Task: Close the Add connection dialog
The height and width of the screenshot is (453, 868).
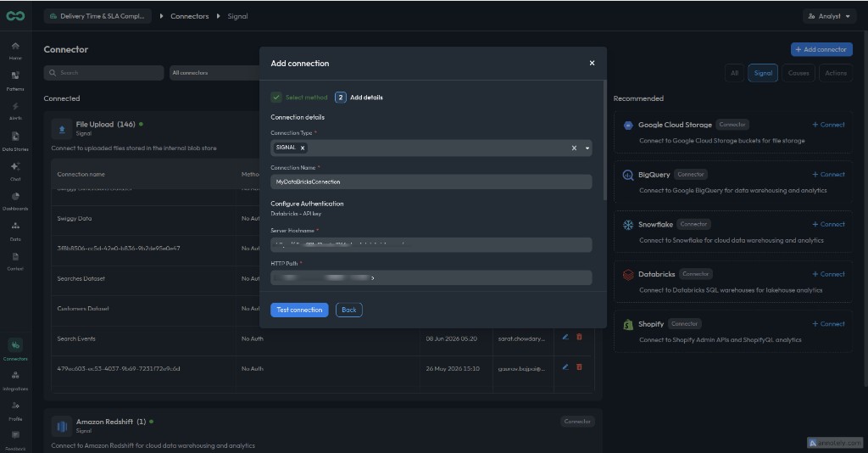Action: [592, 63]
